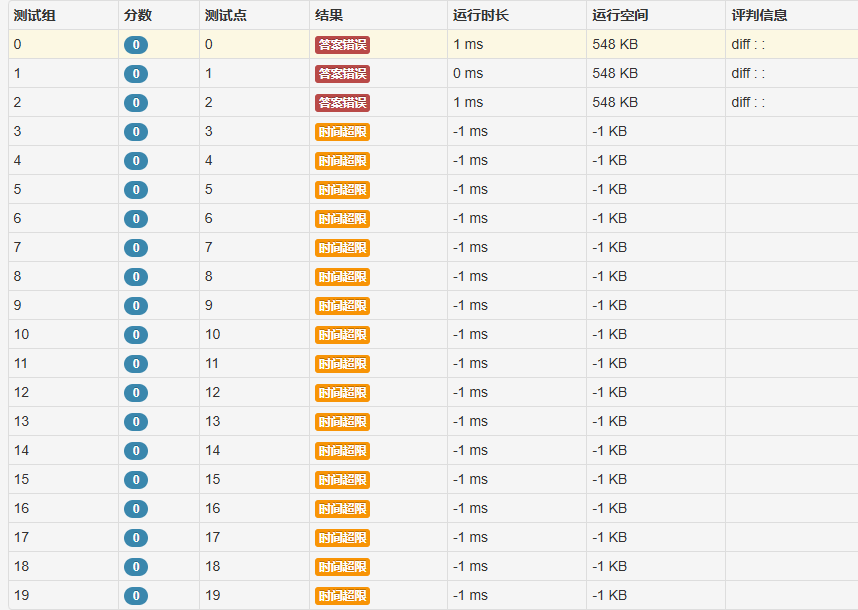This screenshot has height=610, width=858.
Task: Click the 测试组 column header
Action: (35, 15)
